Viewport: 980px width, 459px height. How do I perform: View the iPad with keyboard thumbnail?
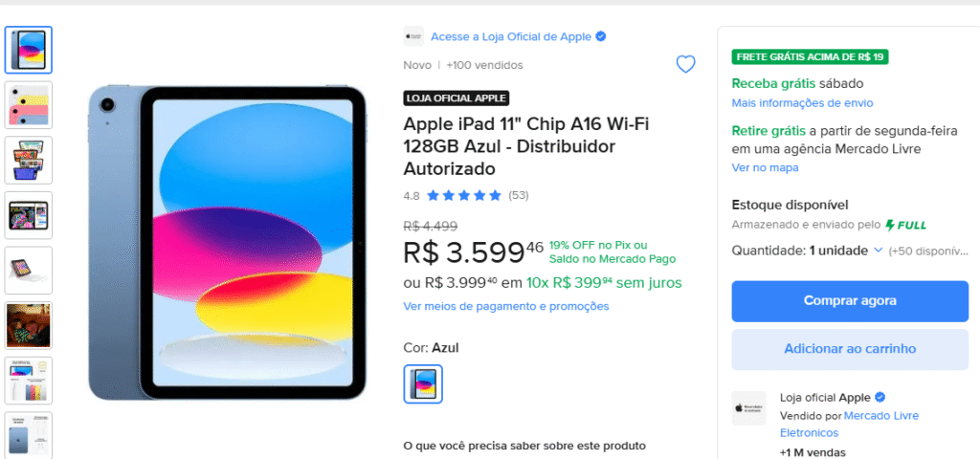(28, 270)
